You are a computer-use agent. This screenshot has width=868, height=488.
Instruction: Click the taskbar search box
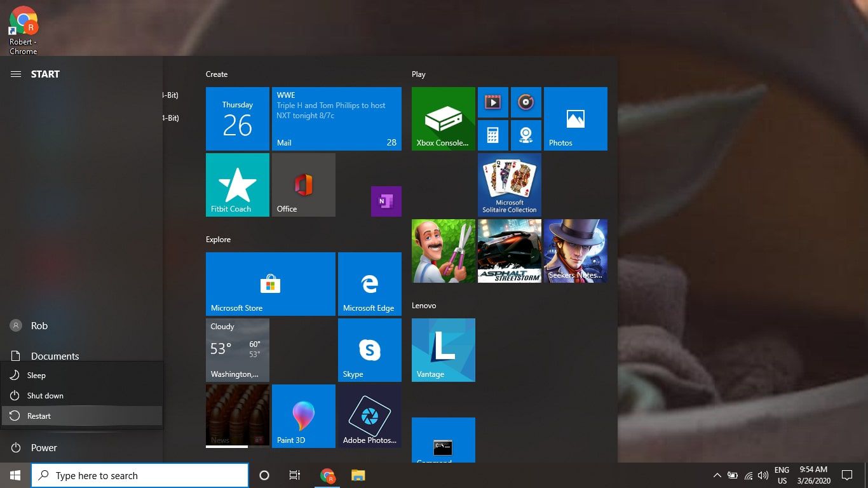[x=140, y=475]
